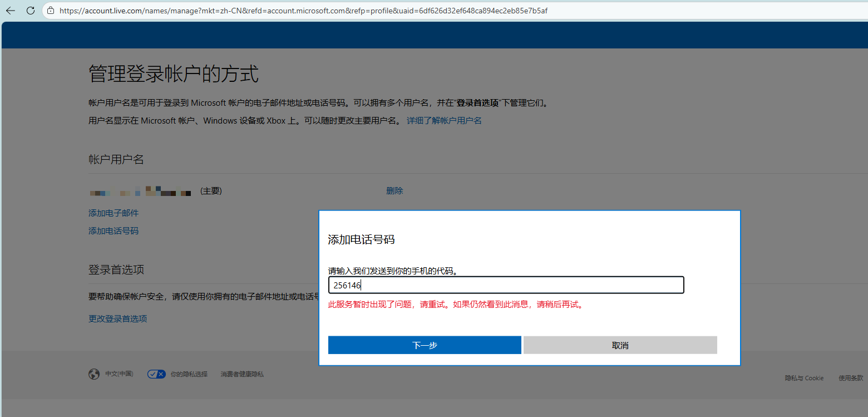Image resolution: width=868 pixels, height=417 pixels.
Task: Open the 详细了解帐户用户名 link
Action: [444, 120]
